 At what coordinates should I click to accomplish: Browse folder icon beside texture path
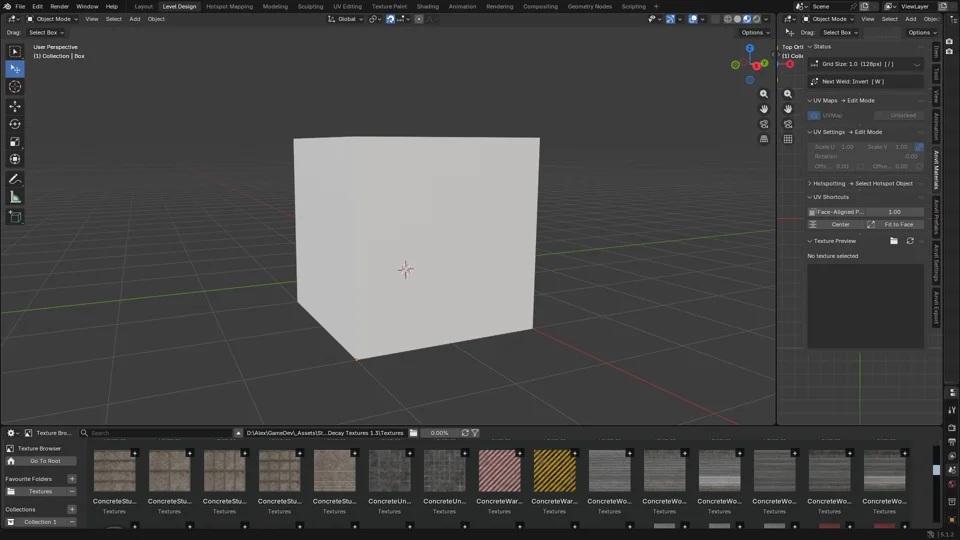(413, 433)
